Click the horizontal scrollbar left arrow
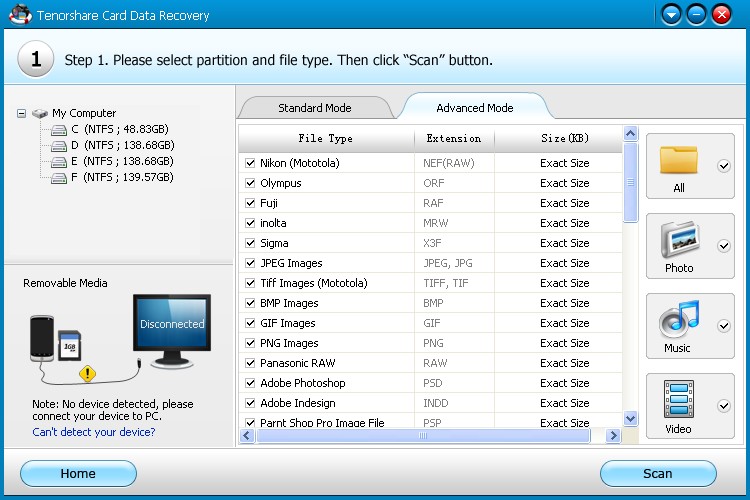 pyautogui.click(x=247, y=435)
